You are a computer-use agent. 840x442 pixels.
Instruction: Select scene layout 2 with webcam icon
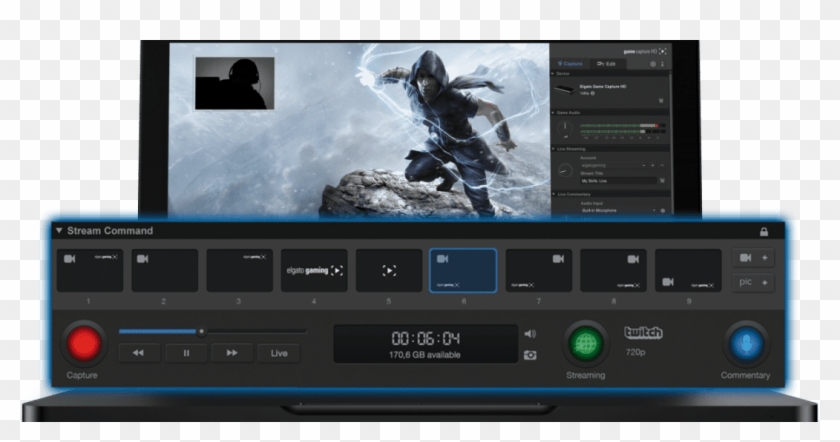click(165, 271)
